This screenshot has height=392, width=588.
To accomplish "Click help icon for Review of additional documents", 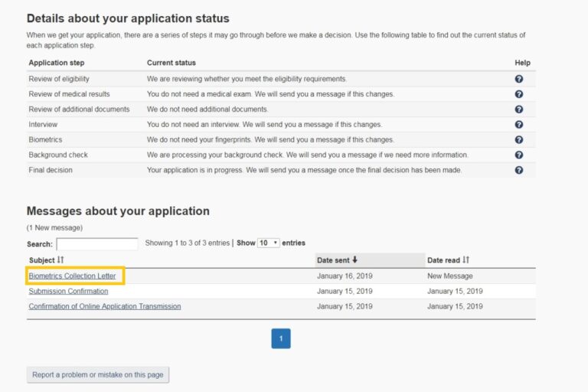I will [518, 109].
